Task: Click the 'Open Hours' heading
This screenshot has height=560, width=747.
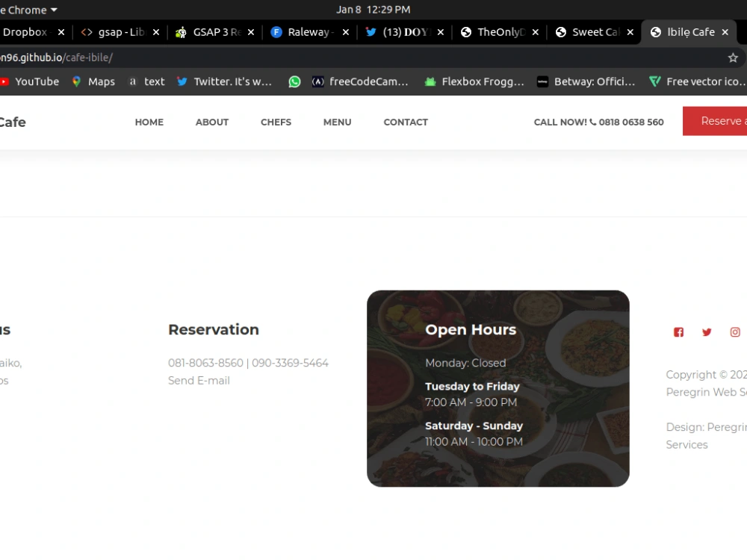Action: click(x=471, y=329)
